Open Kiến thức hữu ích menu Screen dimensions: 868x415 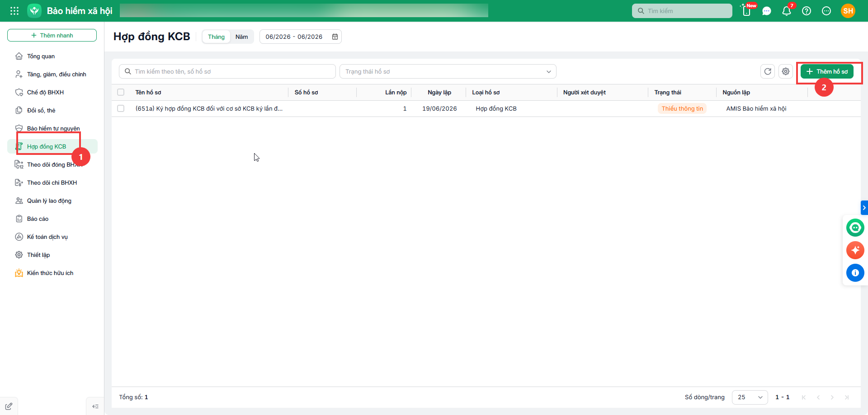pos(52,273)
